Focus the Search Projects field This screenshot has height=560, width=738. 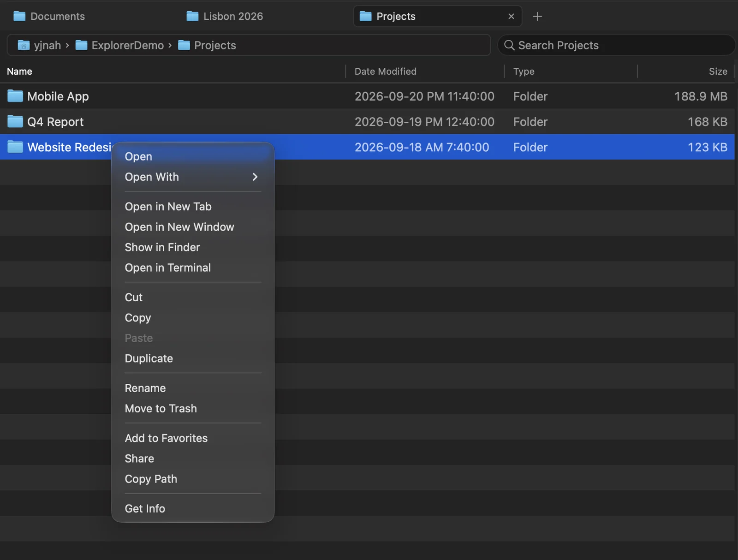click(x=616, y=45)
